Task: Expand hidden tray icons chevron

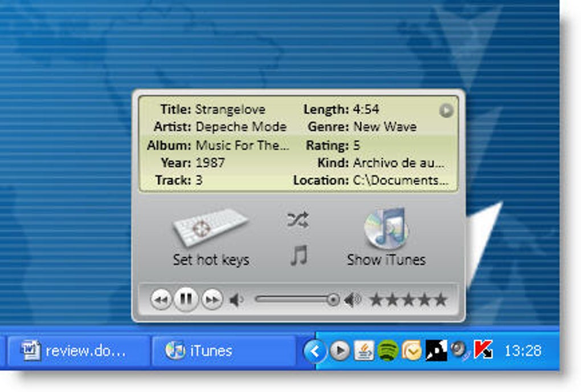Action: (x=315, y=350)
